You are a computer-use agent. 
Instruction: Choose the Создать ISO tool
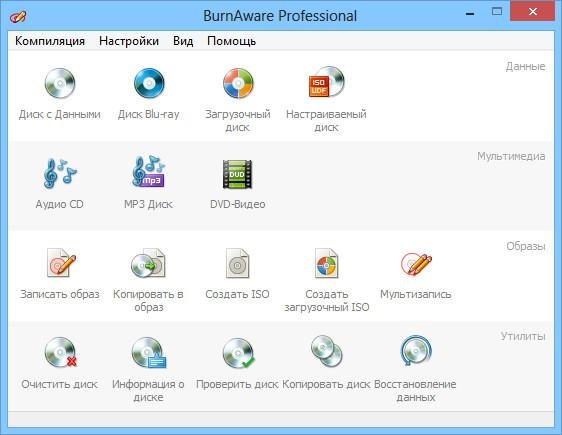point(237,274)
